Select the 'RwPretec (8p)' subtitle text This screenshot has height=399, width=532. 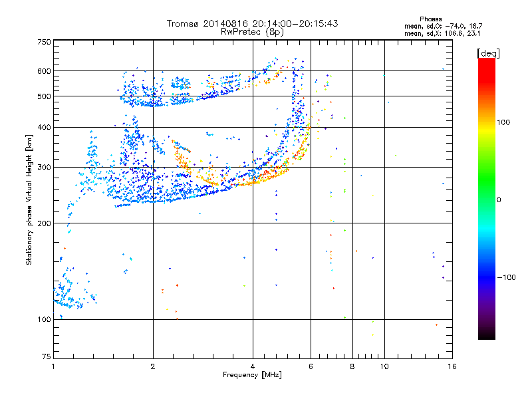click(x=252, y=32)
